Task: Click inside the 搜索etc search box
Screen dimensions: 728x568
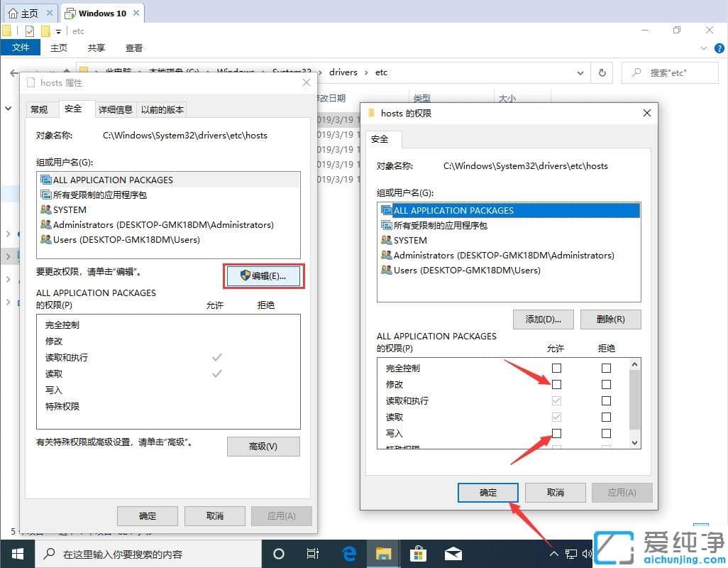Action: point(671,72)
